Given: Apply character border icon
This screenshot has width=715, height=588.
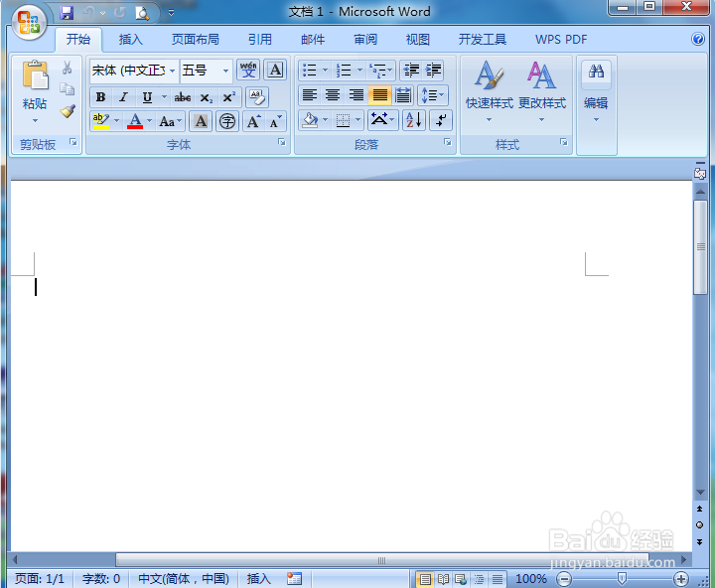Looking at the screenshot, I should 275,71.
